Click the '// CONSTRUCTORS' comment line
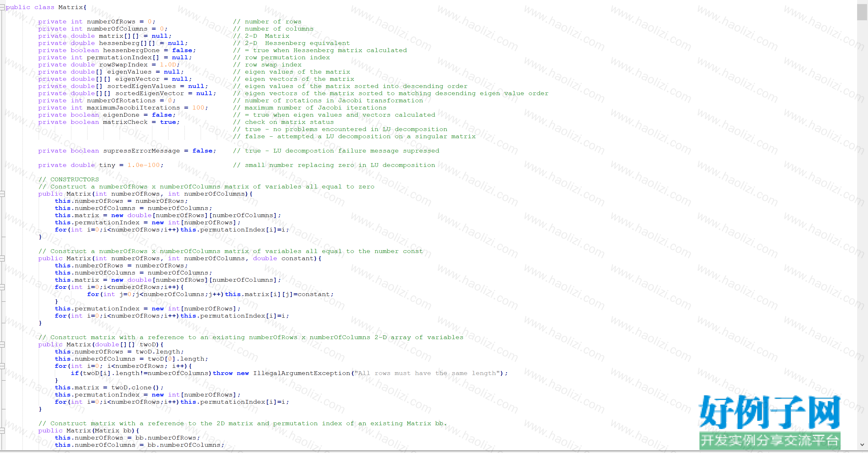This screenshot has width=868, height=453. pos(69,179)
